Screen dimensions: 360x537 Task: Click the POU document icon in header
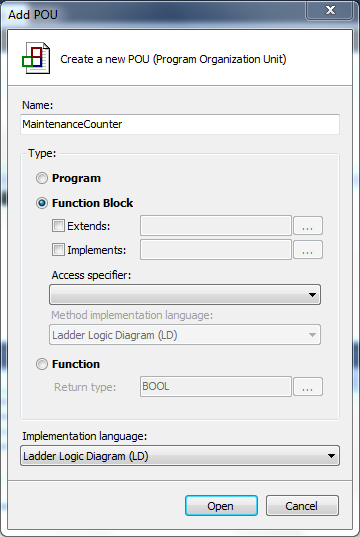coord(36,58)
